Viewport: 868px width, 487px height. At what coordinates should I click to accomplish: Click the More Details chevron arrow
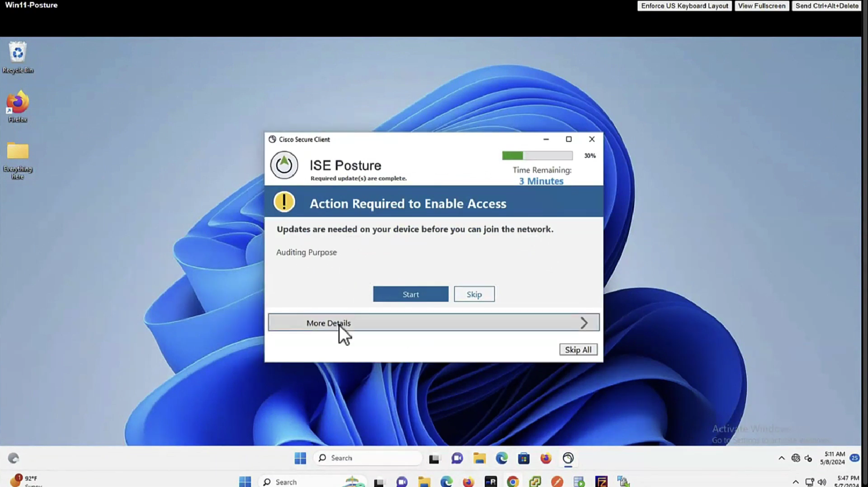pos(584,323)
